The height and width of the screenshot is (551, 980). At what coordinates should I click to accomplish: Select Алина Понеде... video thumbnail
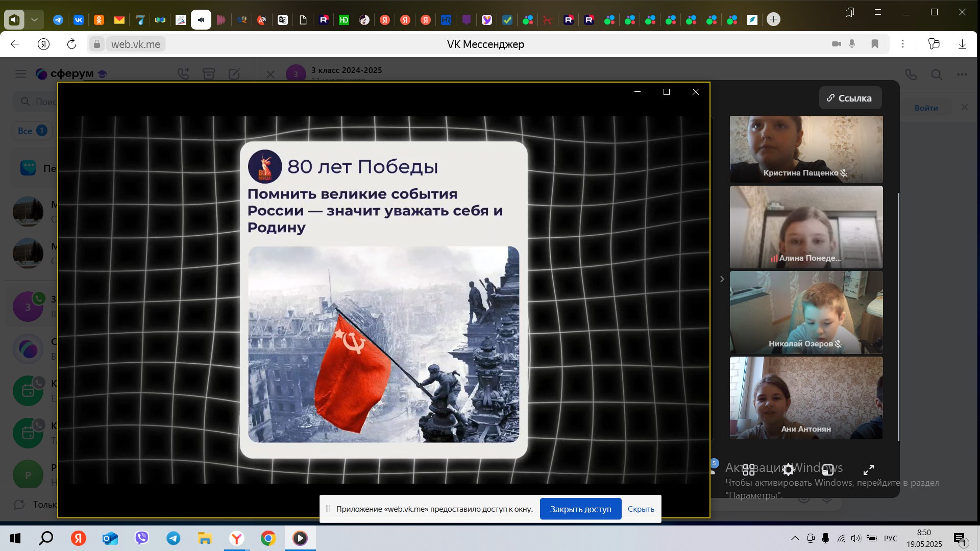[806, 227]
